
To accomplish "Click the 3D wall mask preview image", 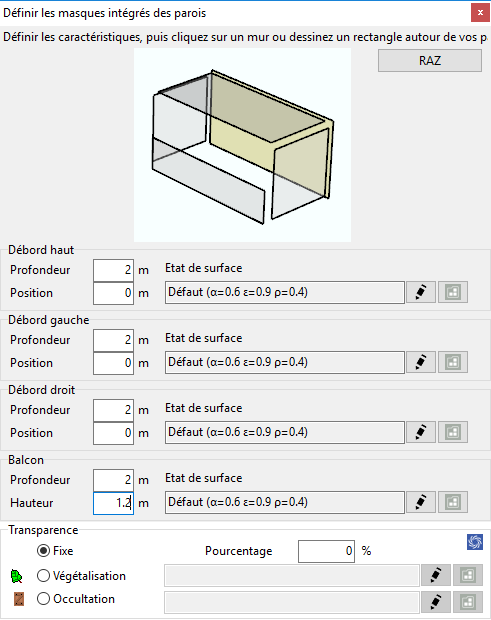I will (242, 145).
